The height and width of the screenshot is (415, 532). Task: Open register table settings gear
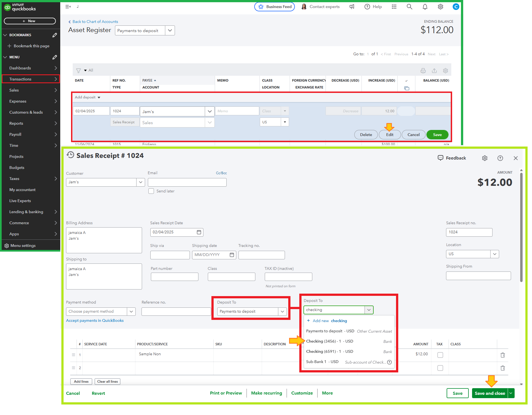pos(445,71)
